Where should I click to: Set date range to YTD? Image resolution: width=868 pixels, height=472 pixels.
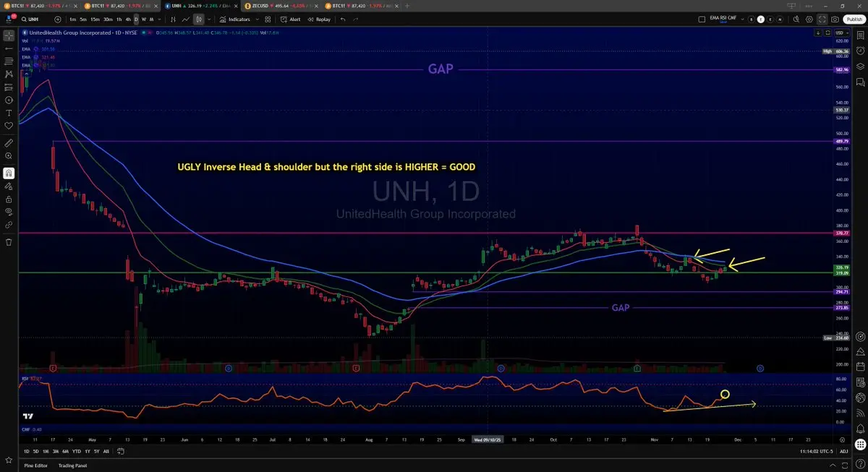pyautogui.click(x=77, y=451)
